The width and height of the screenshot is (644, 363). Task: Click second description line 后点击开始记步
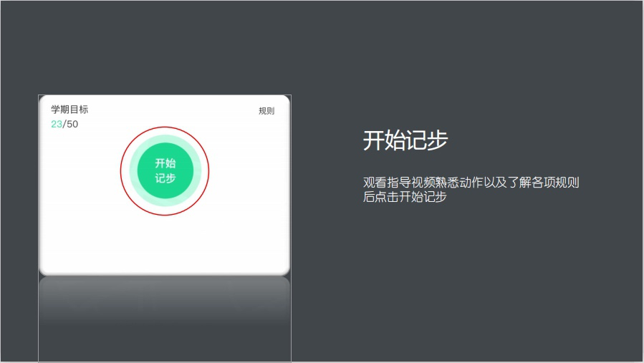pyautogui.click(x=405, y=197)
